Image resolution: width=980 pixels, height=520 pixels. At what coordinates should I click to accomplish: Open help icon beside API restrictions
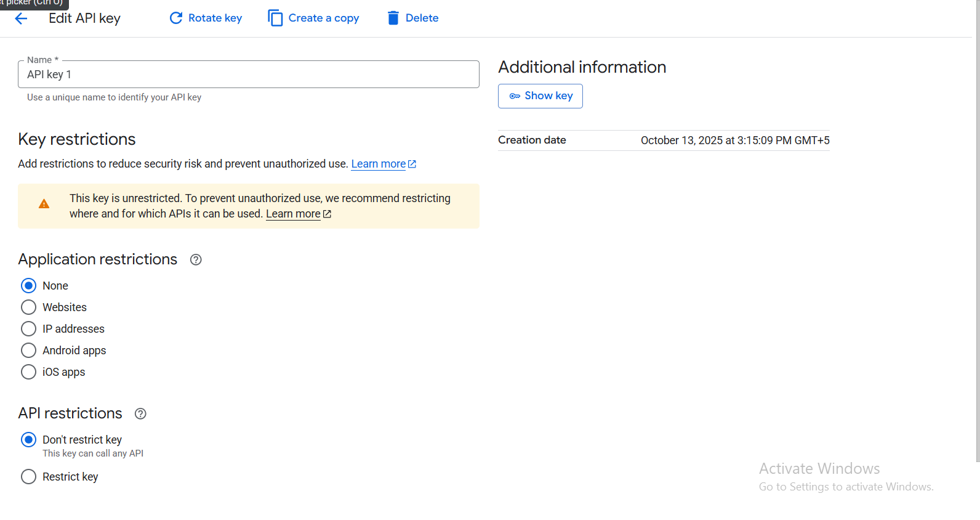coord(140,414)
